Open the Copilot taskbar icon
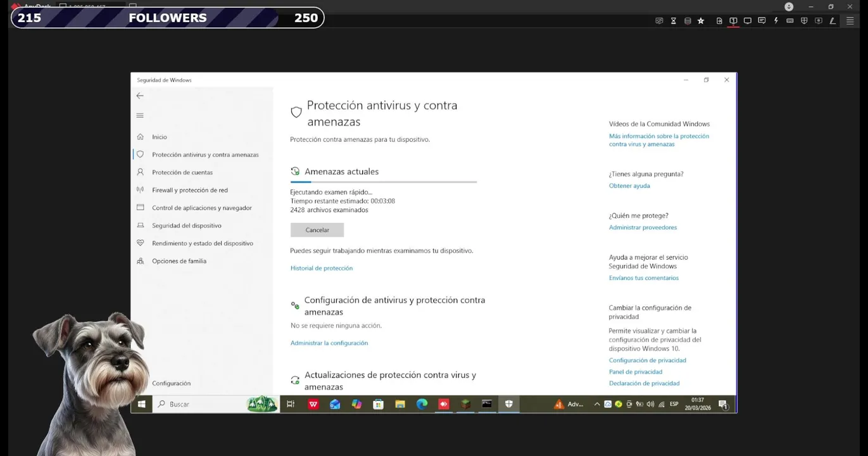The width and height of the screenshot is (868, 456). pyautogui.click(x=356, y=404)
